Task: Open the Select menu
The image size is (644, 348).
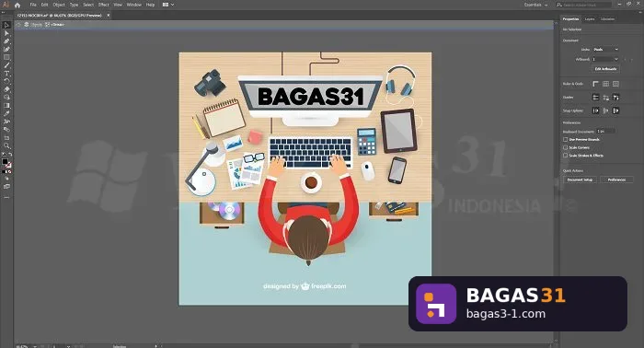Action: [x=88, y=5]
